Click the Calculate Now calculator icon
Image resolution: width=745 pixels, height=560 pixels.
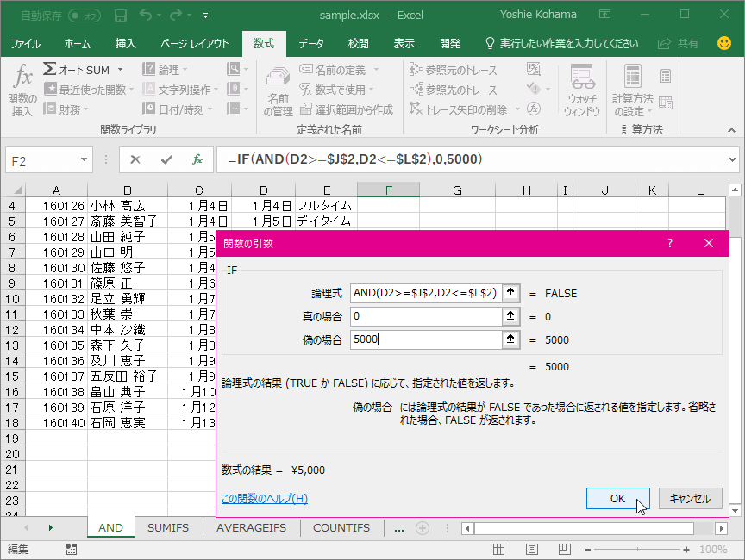click(x=666, y=76)
